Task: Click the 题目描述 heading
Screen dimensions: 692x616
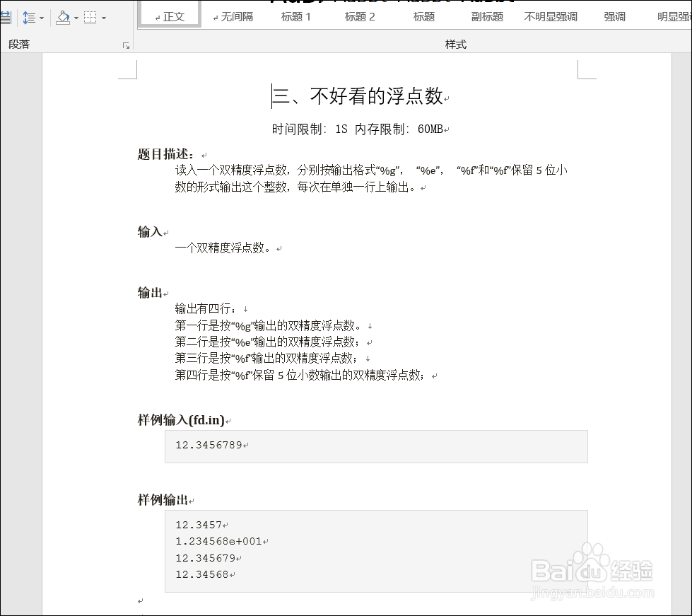Action: coord(165,153)
